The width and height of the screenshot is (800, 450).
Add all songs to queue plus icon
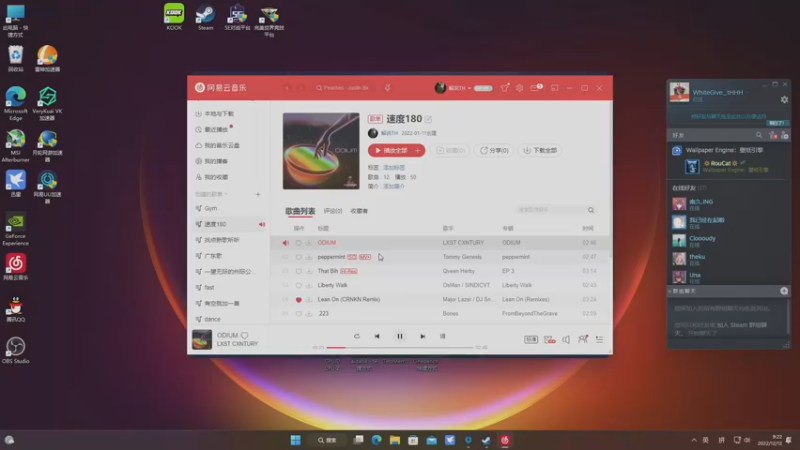418,151
